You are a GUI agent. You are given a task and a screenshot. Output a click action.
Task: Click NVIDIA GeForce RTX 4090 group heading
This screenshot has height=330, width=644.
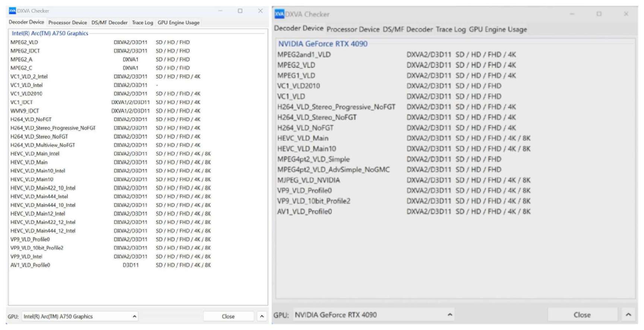pyautogui.click(x=323, y=44)
